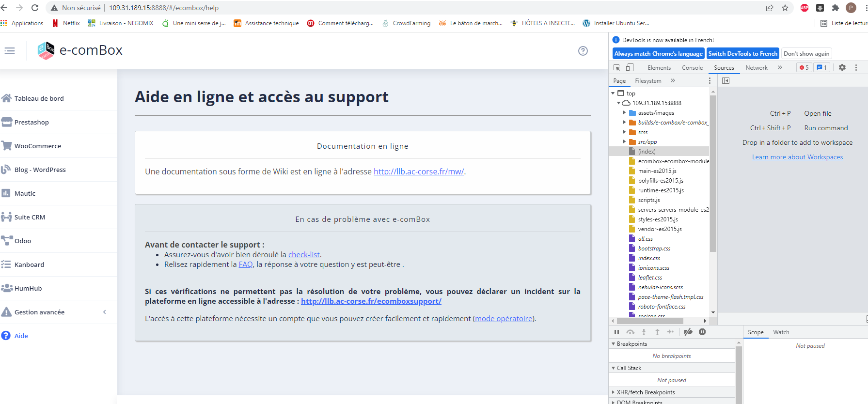The height and width of the screenshot is (404, 868).
Task: Click the browser address bar URL
Action: point(164,8)
